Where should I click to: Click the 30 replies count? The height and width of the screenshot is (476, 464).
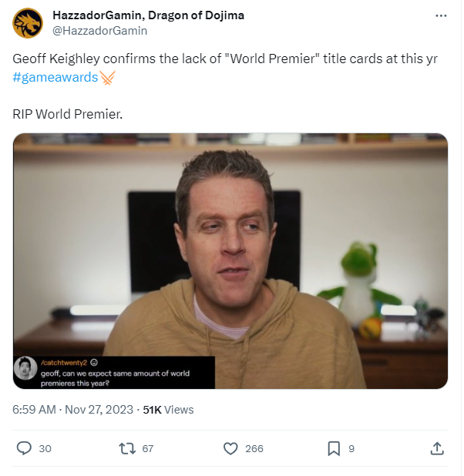tap(45, 449)
